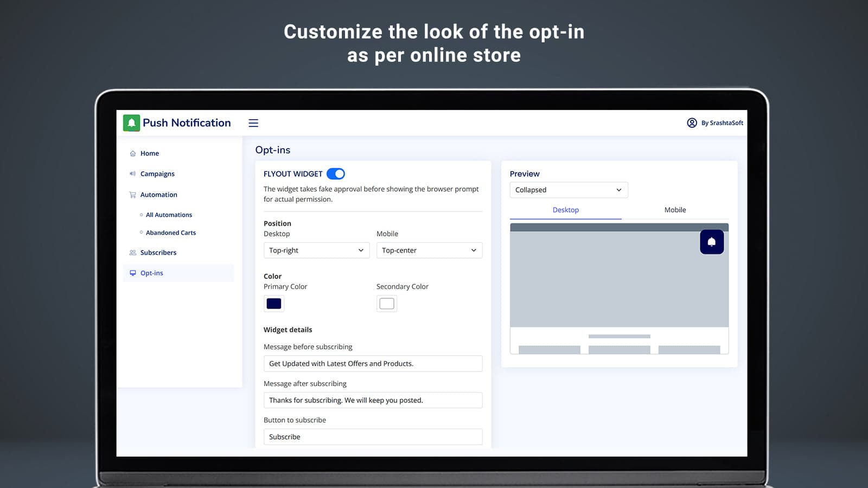
Task: Click the Campaigns megaphone icon
Action: pyautogui.click(x=133, y=174)
